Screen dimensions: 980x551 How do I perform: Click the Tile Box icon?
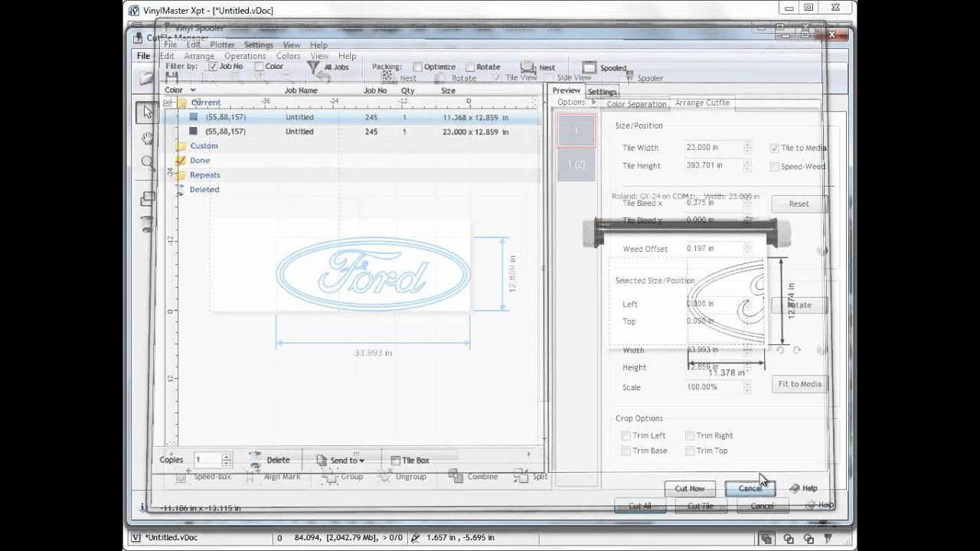pos(396,461)
